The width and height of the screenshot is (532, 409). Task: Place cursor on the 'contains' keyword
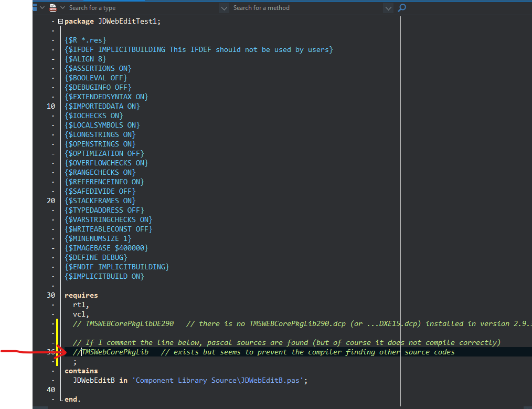[x=81, y=371]
